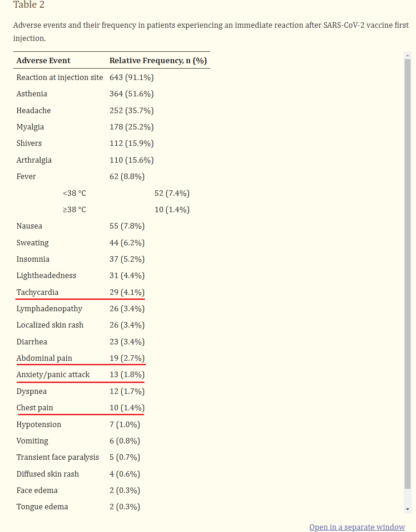Select the 'Headache' row label
This screenshot has height=532, width=416.
34,110
